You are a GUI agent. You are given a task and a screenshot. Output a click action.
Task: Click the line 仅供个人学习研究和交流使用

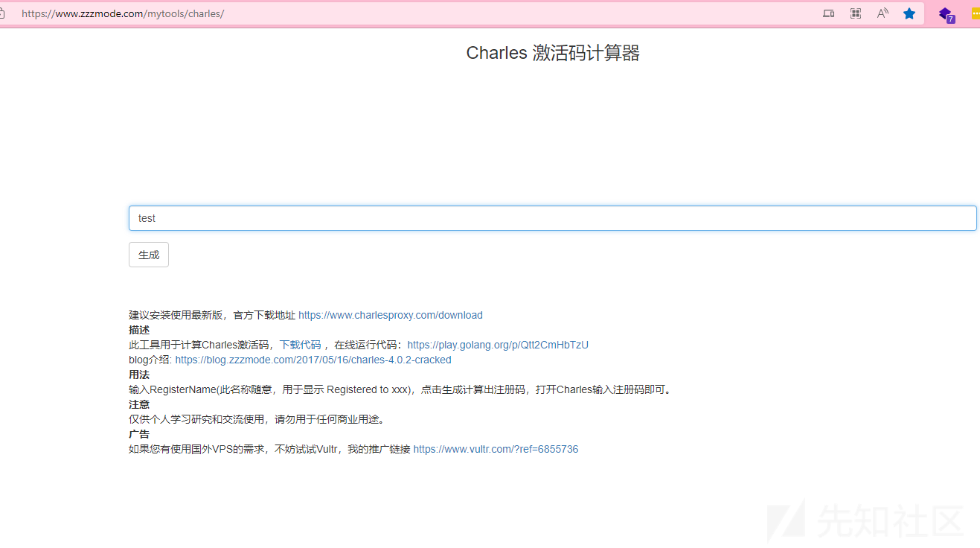pos(257,419)
